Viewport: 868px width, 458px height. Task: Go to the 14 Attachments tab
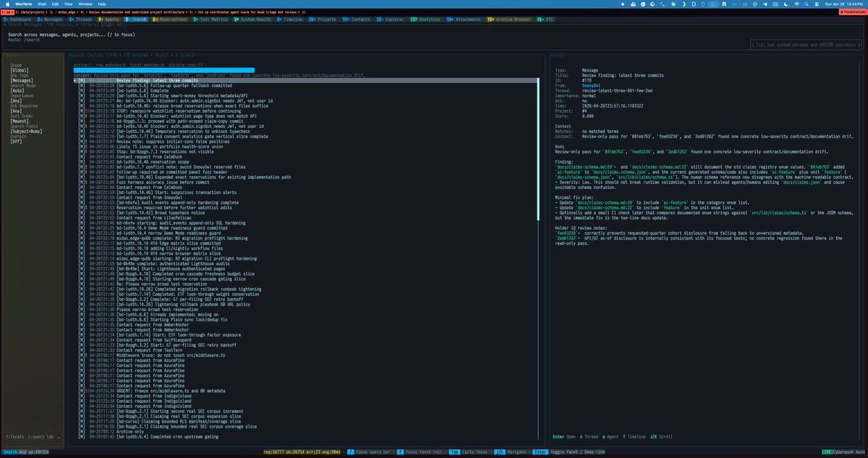463,20
